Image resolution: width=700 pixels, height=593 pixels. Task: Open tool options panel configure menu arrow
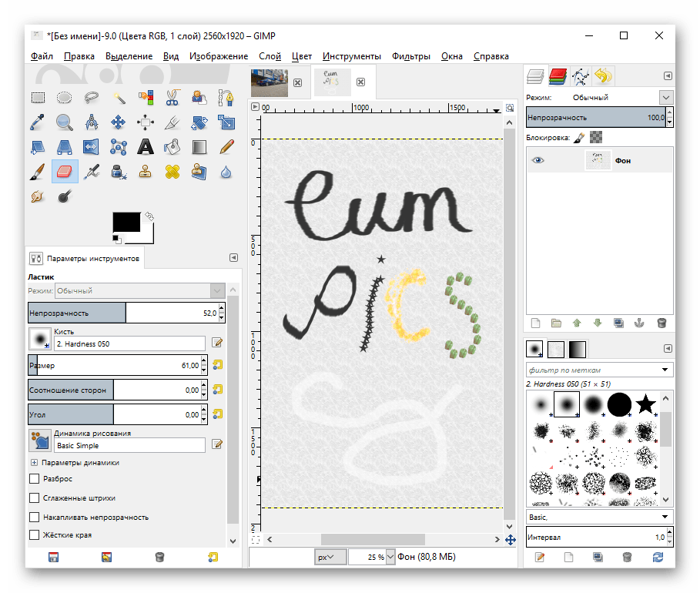click(233, 258)
